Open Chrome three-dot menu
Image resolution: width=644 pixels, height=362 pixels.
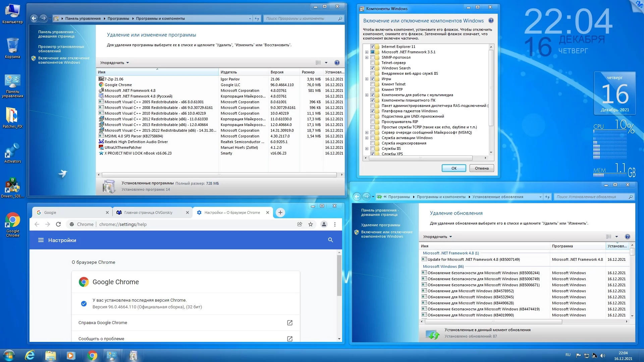335,224
